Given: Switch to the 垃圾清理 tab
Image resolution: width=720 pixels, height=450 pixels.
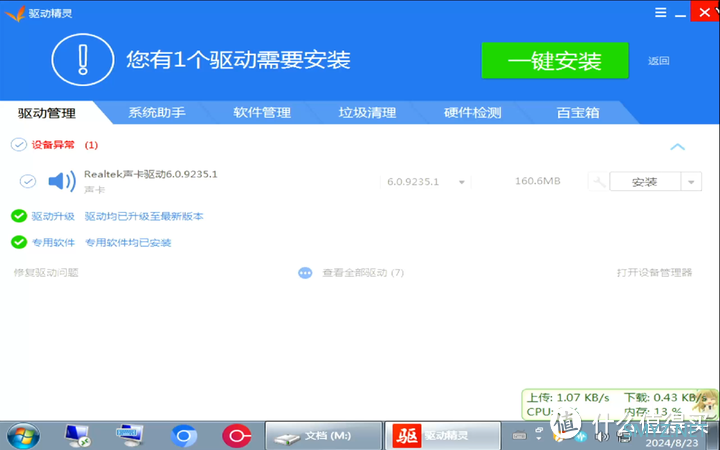Looking at the screenshot, I should coord(367,112).
